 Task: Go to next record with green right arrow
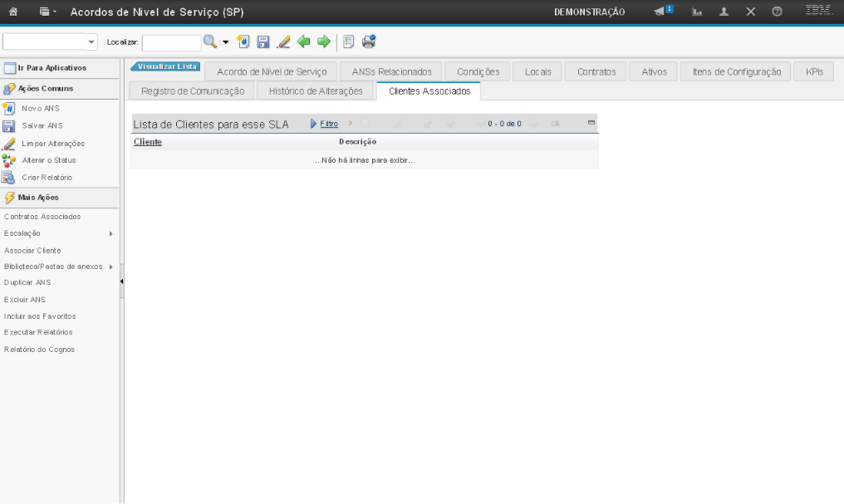[x=323, y=42]
